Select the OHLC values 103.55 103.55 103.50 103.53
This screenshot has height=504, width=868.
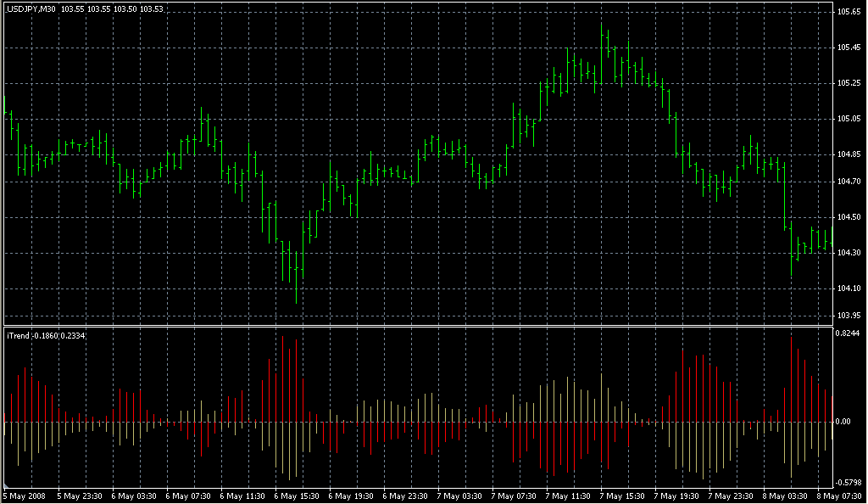tap(113, 8)
